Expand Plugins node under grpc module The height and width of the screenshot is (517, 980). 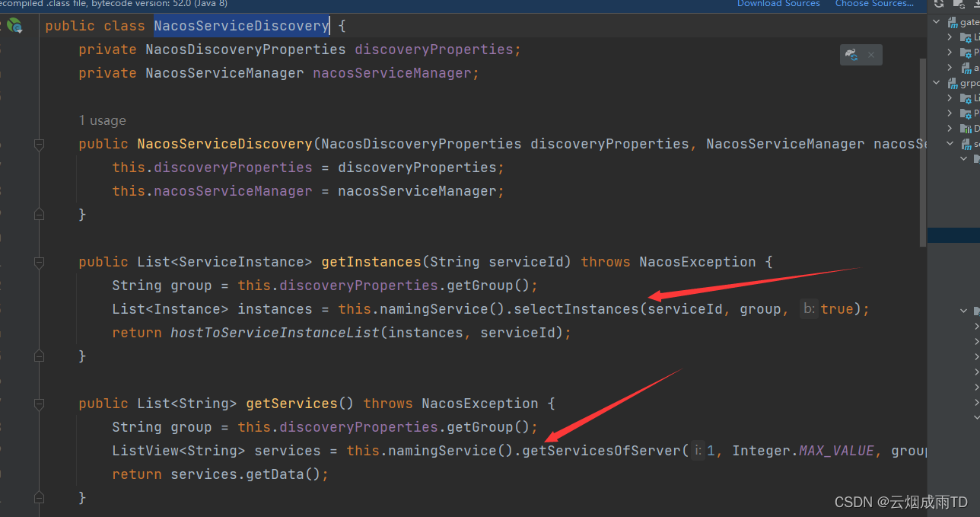click(x=950, y=113)
